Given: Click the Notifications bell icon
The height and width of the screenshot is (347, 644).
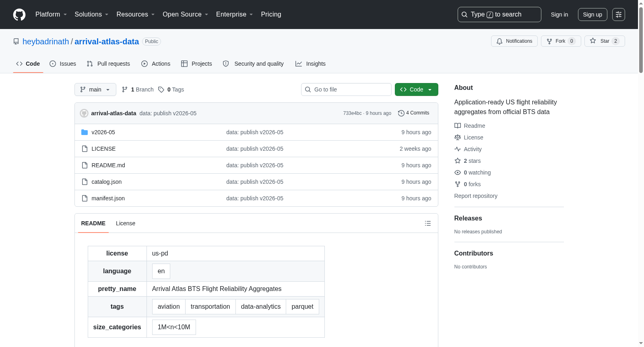Looking at the screenshot, I should (500, 41).
